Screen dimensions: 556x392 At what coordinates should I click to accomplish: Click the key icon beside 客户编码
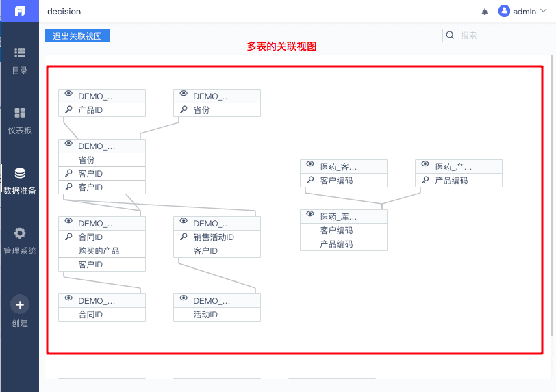click(x=310, y=180)
